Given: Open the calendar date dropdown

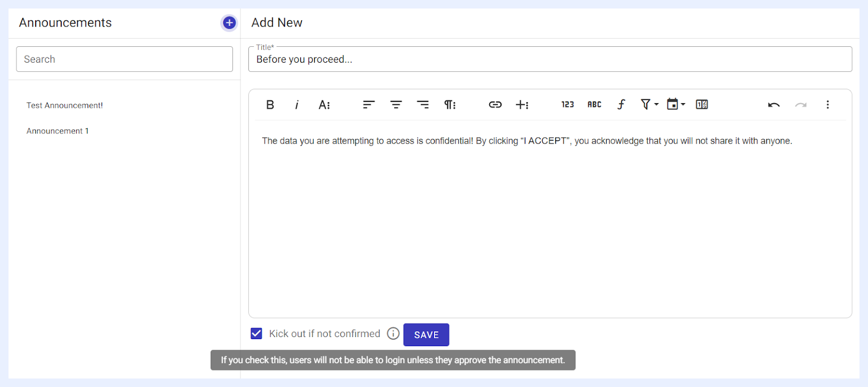Looking at the screenshot, I should (675, 105).
